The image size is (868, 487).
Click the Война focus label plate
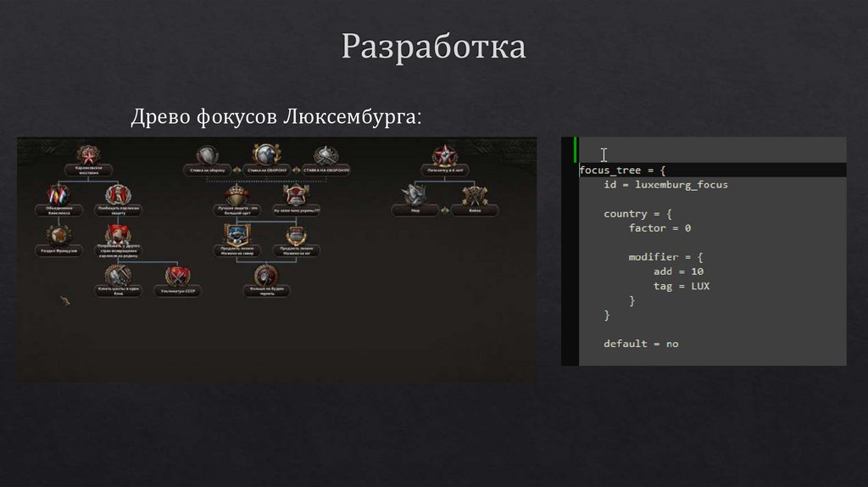coord(475,210)
